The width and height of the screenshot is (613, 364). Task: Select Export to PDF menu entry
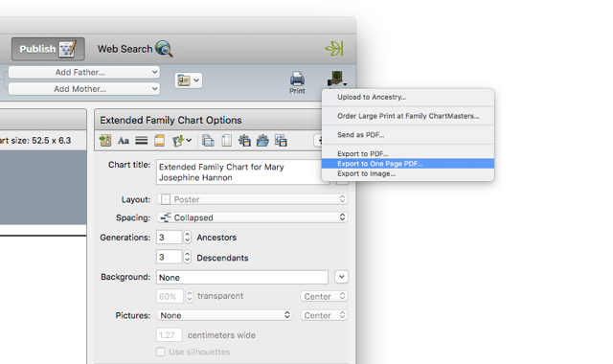coord(408,153)
